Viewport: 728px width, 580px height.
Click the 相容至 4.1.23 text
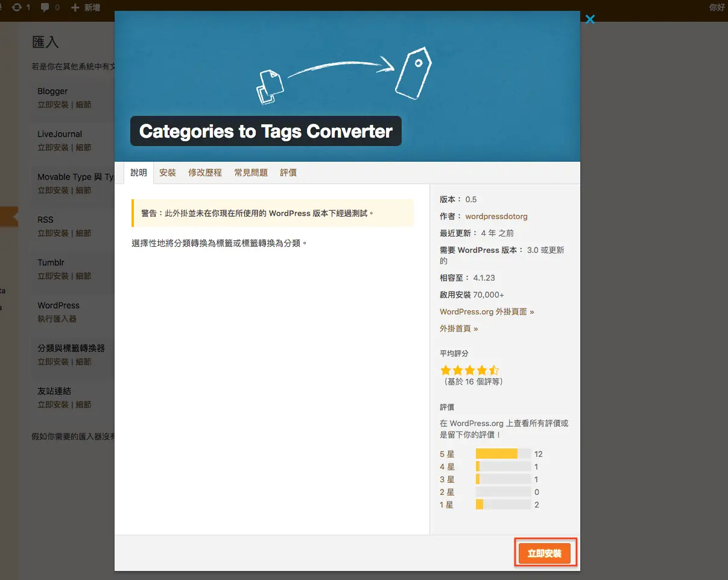(467, 278)
